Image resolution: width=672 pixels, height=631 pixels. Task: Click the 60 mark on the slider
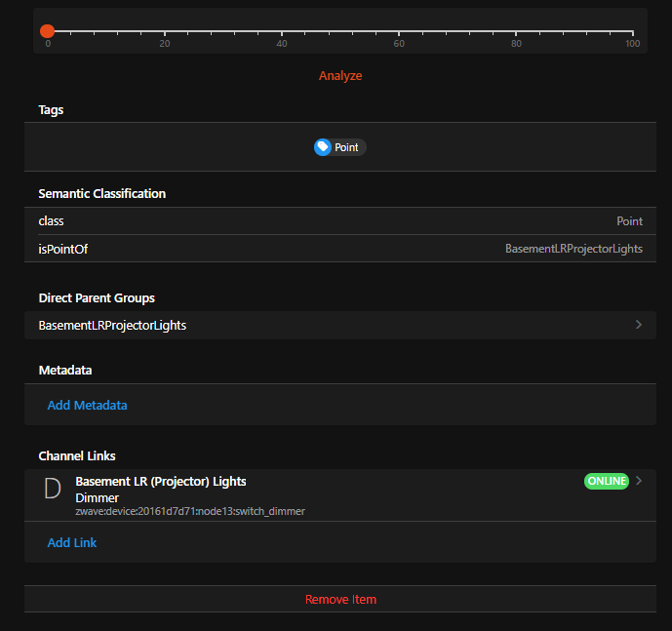pyautogui.click(x=399, y=31)
